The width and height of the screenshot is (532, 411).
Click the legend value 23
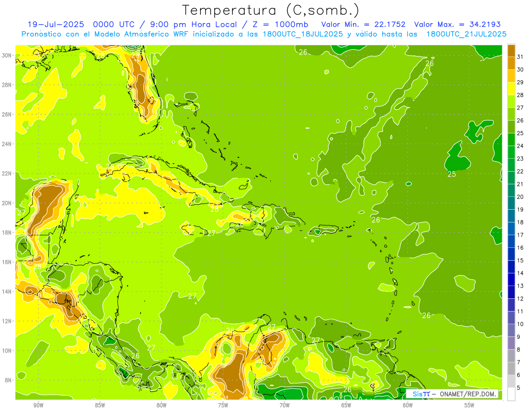[520, 159]
